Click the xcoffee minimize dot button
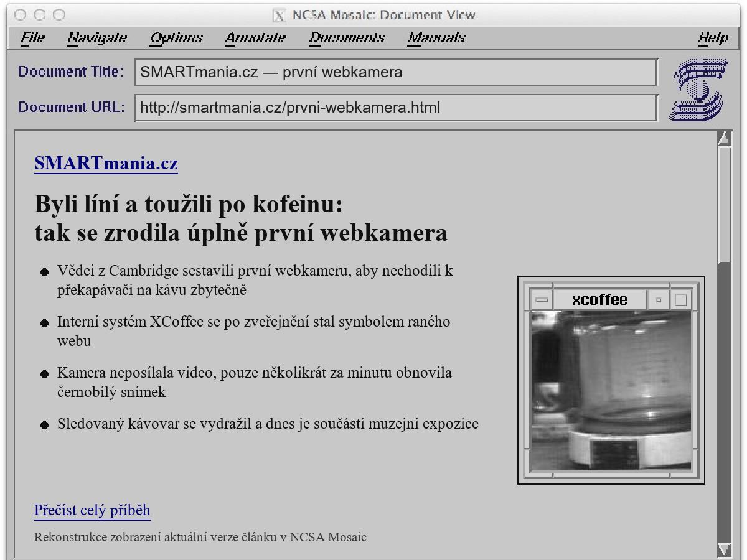The image size is (747, 560). point(659,300)
